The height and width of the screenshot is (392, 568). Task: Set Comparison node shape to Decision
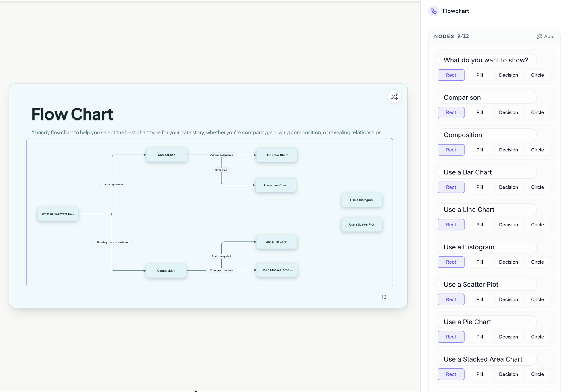click(x=508, y=112)
